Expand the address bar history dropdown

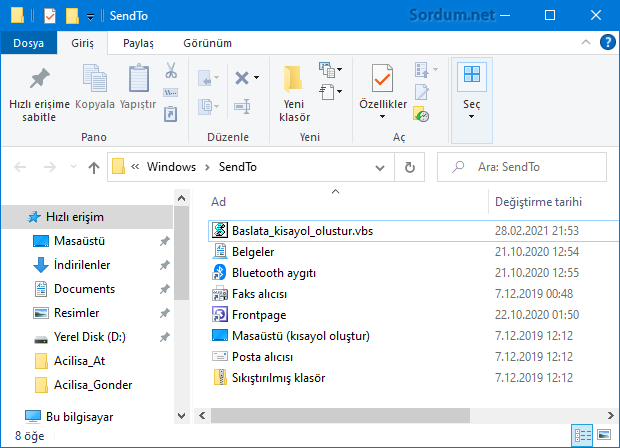pos(380,168)
